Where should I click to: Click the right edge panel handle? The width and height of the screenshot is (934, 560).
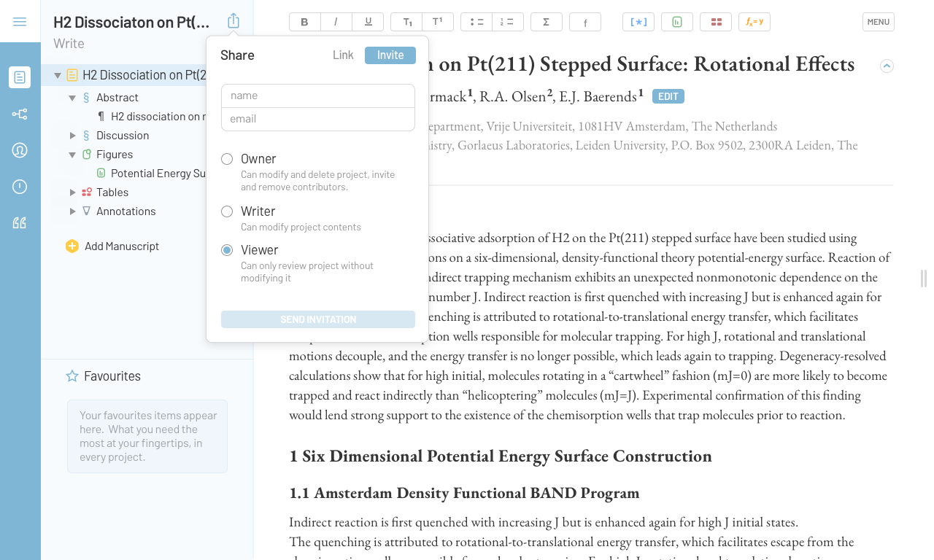click(924, 279)
